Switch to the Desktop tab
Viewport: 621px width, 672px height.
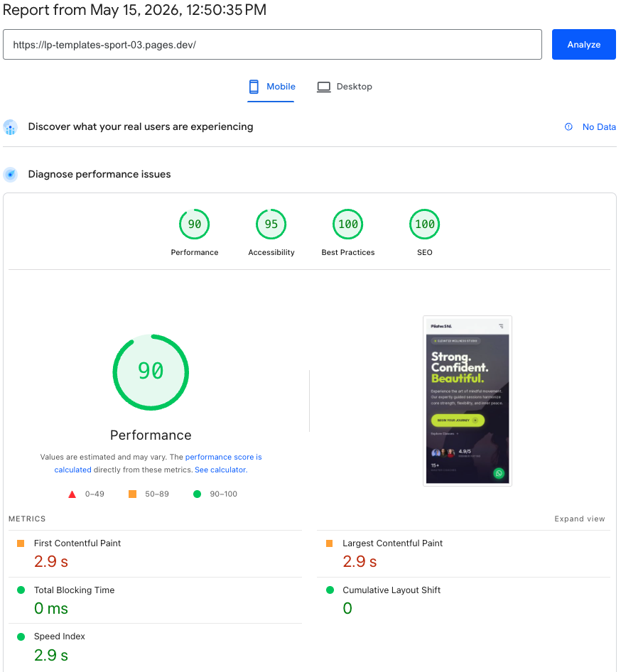[x=345, y=87]
